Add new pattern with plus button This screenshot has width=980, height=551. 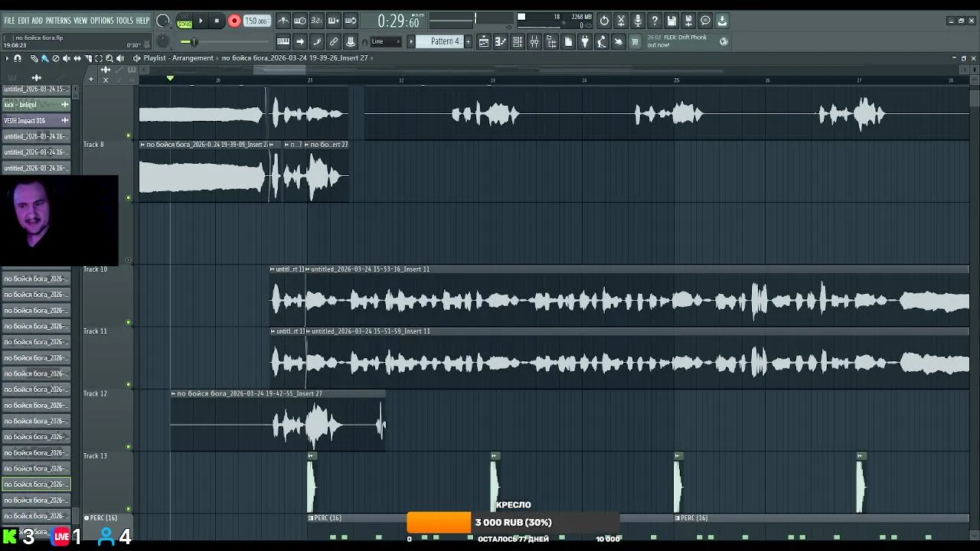tap(469, 41)
